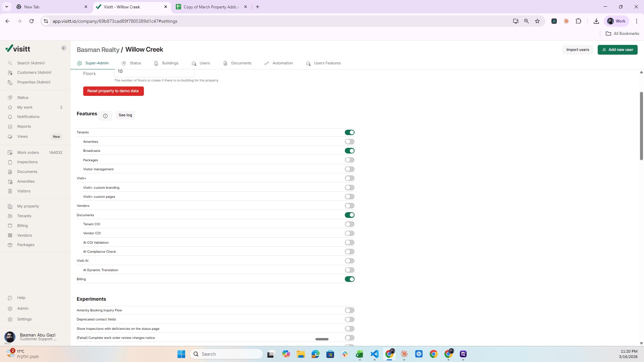Open the Slack app in taskbar
644x362 pixels.
(x=345, y=354)
